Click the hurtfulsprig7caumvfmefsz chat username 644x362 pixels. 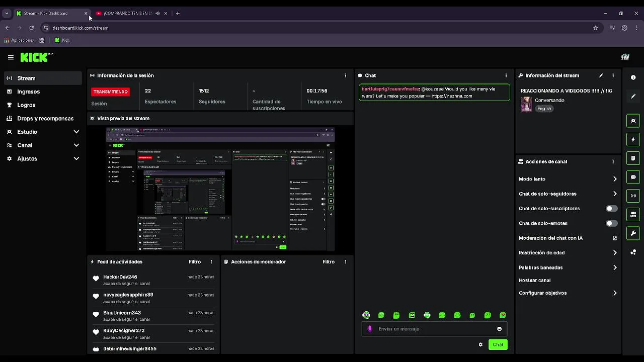tap(390, 89)
